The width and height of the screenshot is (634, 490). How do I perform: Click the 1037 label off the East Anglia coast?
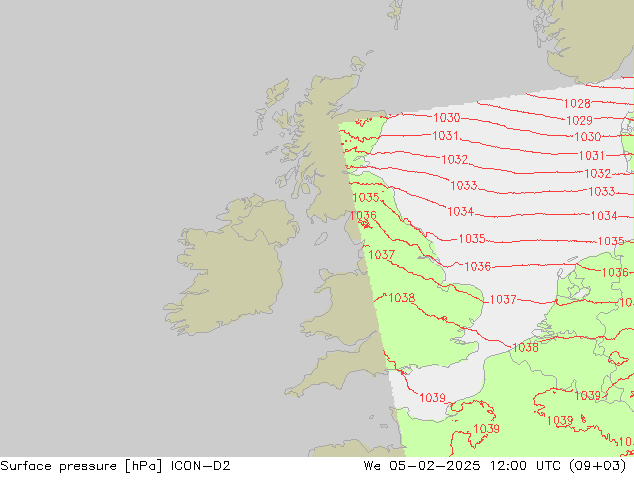(503, 300)
